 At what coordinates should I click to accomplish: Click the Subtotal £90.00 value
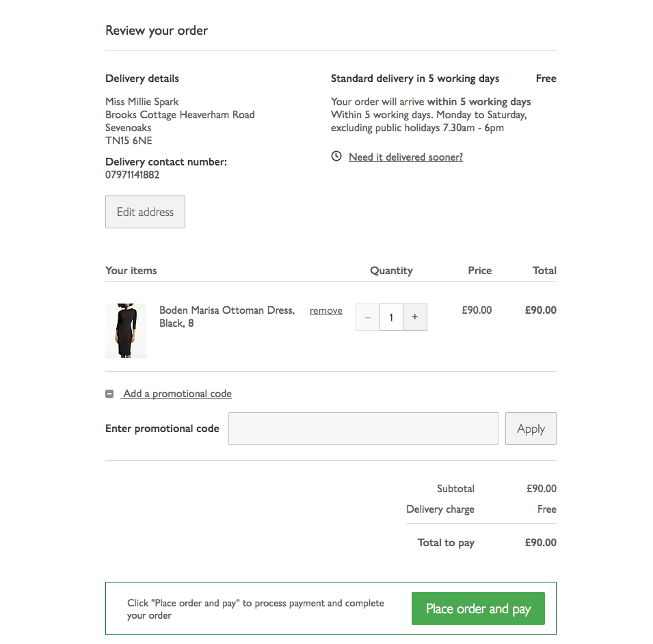[x=541, y=489]
